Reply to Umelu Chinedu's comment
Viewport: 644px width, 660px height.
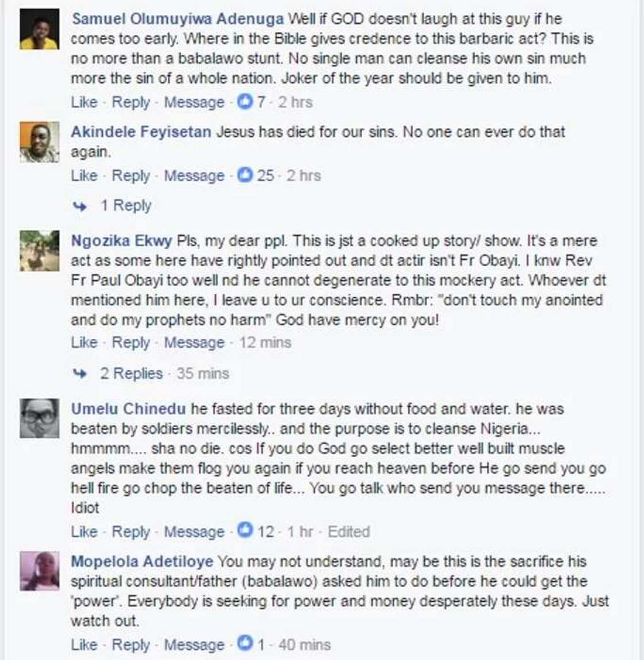pyautogui.click(x=131, y=531)
